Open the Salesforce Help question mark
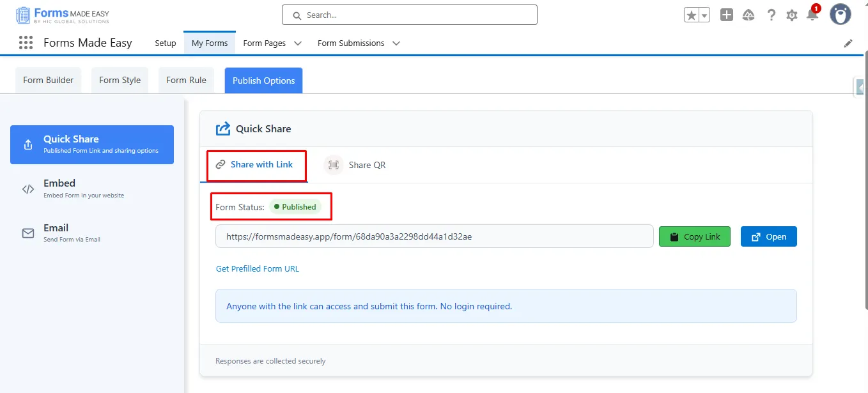868x393 pixels. [771, 15]
